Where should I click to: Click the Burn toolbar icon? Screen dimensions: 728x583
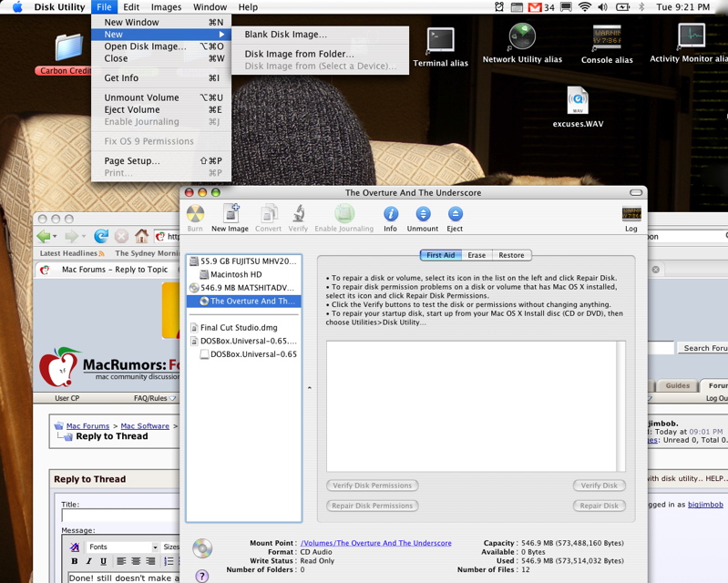(x=195, y=214)
